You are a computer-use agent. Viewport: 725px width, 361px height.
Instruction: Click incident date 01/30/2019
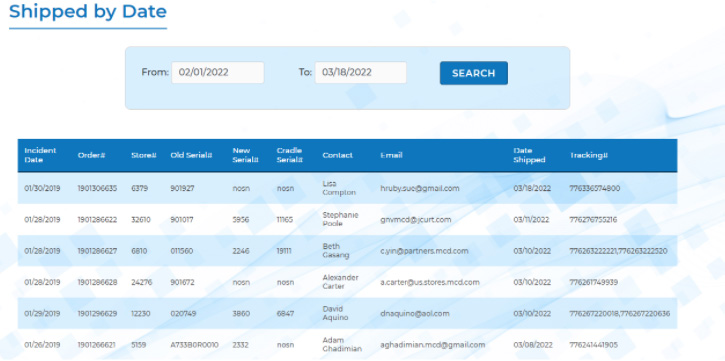[42, 188]
